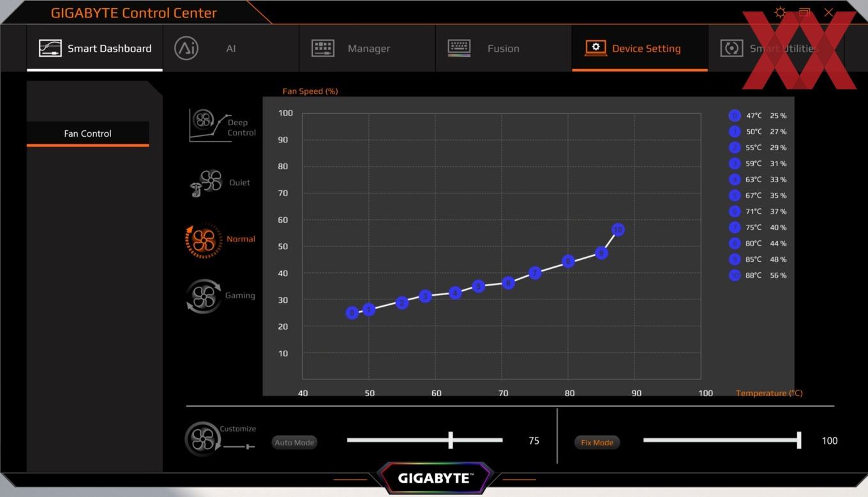
Task: Click the Smart Utilities icon
Action: pos(731,49)
